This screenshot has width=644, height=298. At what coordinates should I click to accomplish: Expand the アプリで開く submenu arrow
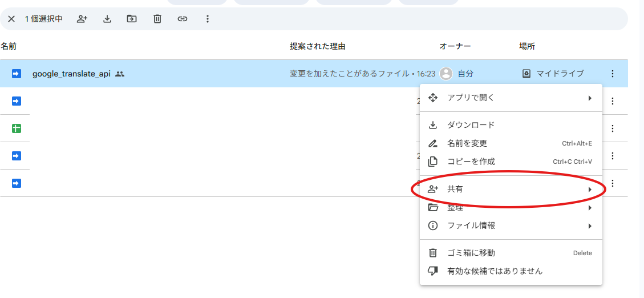[590, 98]
